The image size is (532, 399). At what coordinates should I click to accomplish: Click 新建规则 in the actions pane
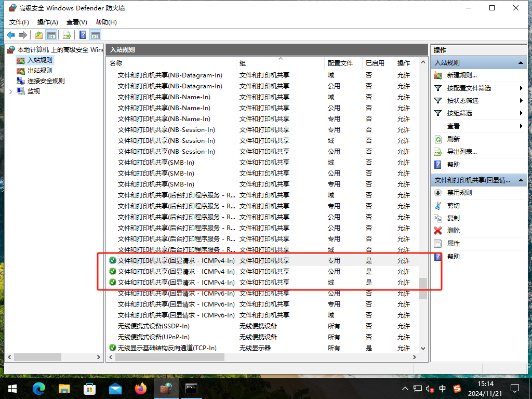click(x=461, y=75)
